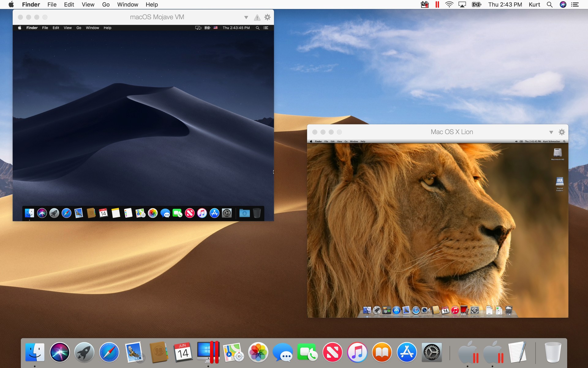This screenshot has width=588, height=368.
Task: Open Mission Control in the Lion VM Dock
Action: coord(386,310)
